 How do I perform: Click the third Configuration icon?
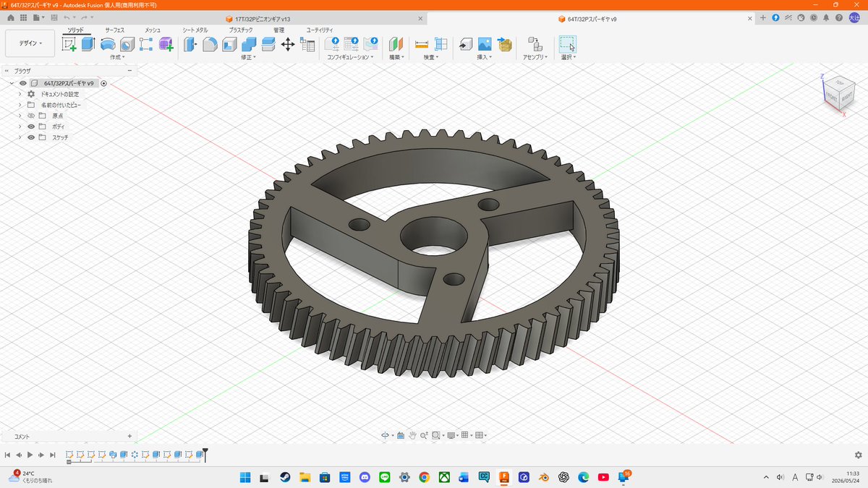point(370,44)
